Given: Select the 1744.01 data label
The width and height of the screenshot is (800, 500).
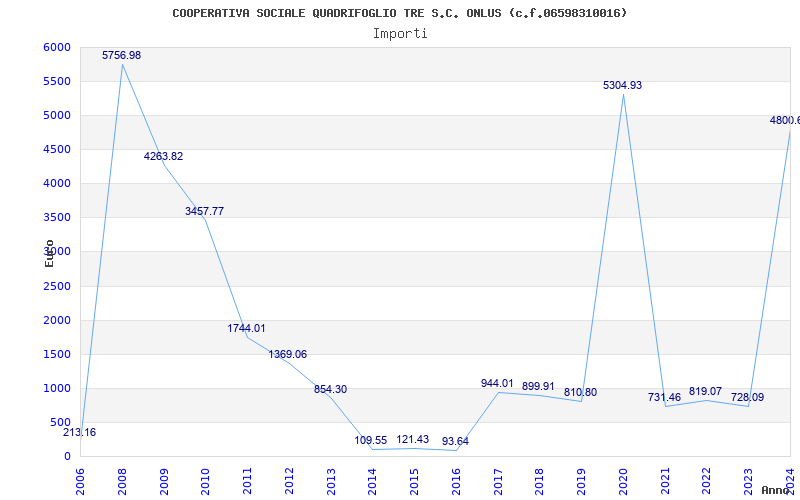Looking at the screenshot, I should (x=246, y=328).
